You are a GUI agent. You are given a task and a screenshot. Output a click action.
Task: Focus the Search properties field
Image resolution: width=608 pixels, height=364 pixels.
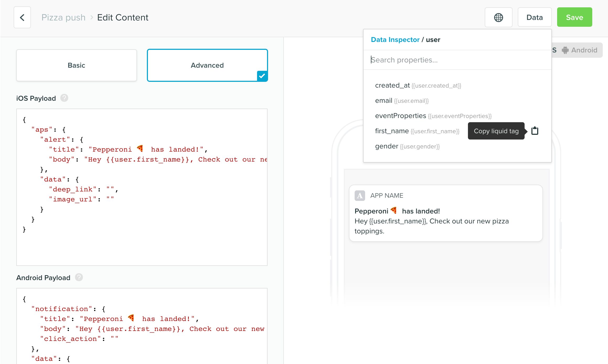456,60
